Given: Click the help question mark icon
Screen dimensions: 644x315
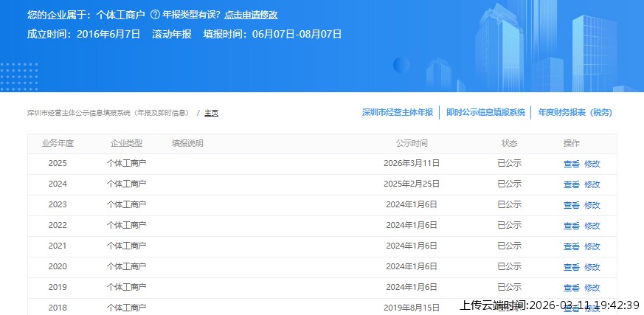Looking at the screenshot, I should pos(155,15).
